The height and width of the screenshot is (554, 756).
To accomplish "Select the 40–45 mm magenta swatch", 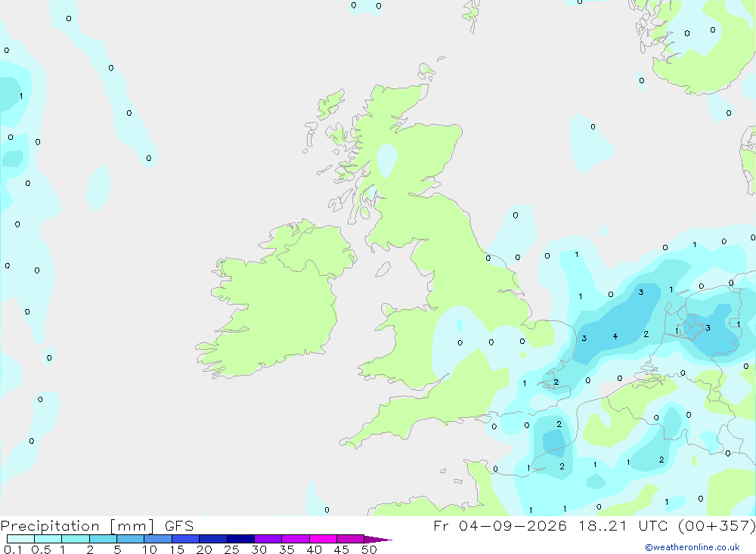I will (x=323, y=539).
